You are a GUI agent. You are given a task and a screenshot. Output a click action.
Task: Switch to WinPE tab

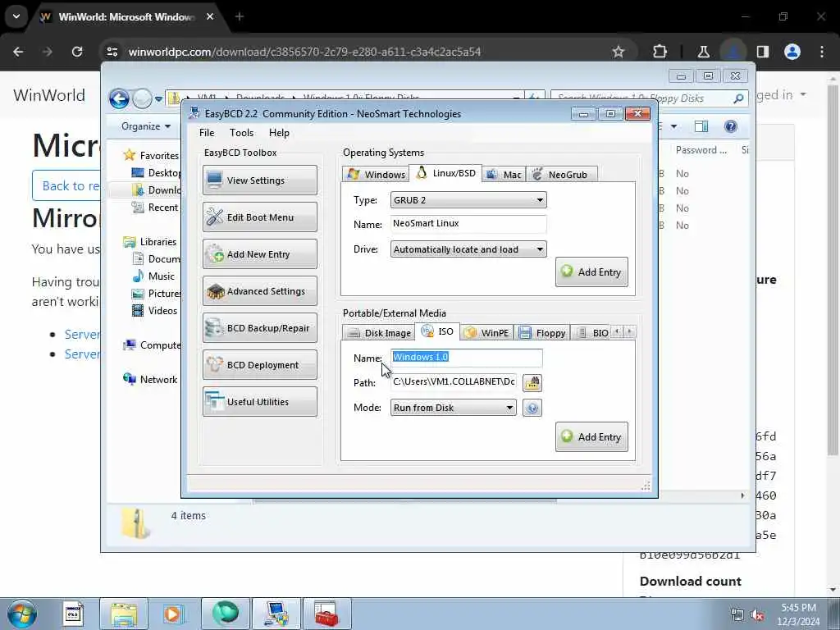pyautogui.click(x=486, y=333)
